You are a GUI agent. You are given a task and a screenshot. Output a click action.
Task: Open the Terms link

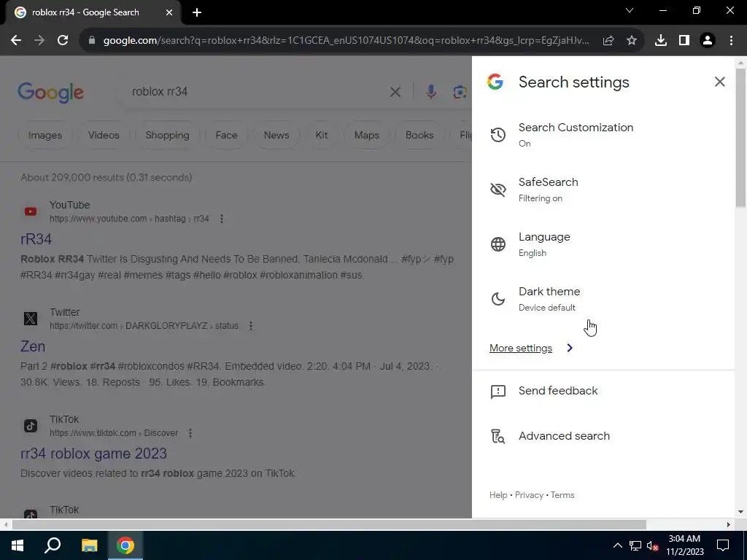[562, 495]
